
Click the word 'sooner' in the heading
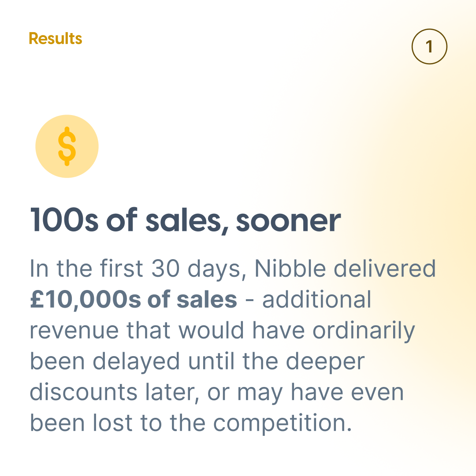pyautogui.click(x=288, y=222)
